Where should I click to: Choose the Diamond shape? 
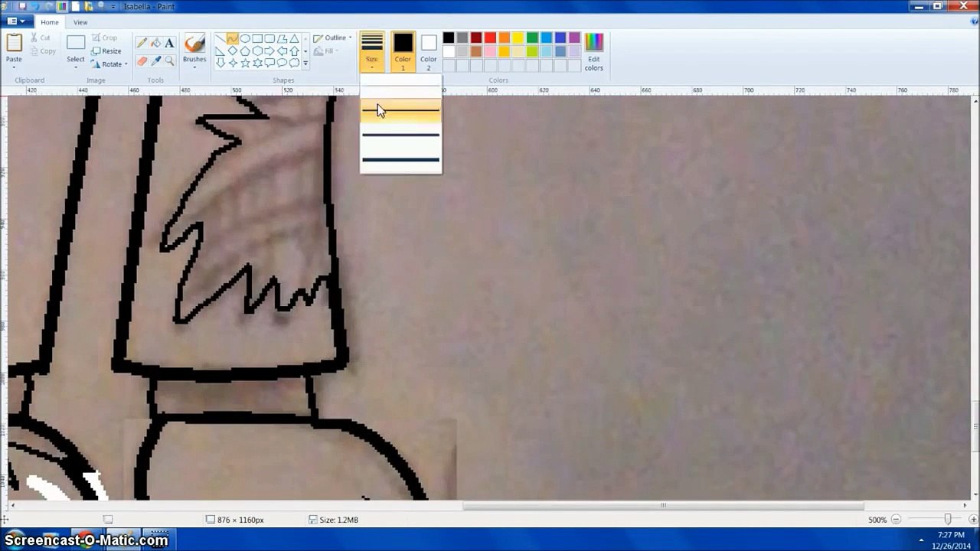coord(233,51)
